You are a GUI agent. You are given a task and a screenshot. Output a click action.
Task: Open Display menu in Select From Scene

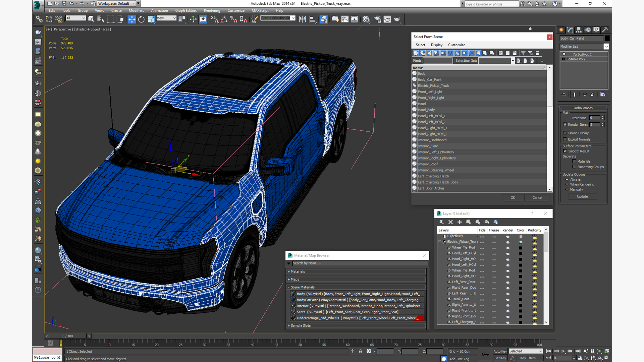(x=436, y=45)
